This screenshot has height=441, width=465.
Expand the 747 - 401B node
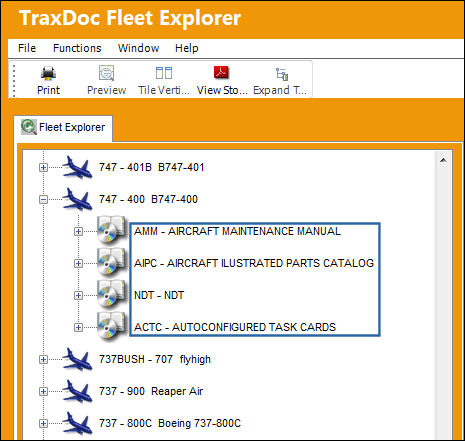point(43,167)
